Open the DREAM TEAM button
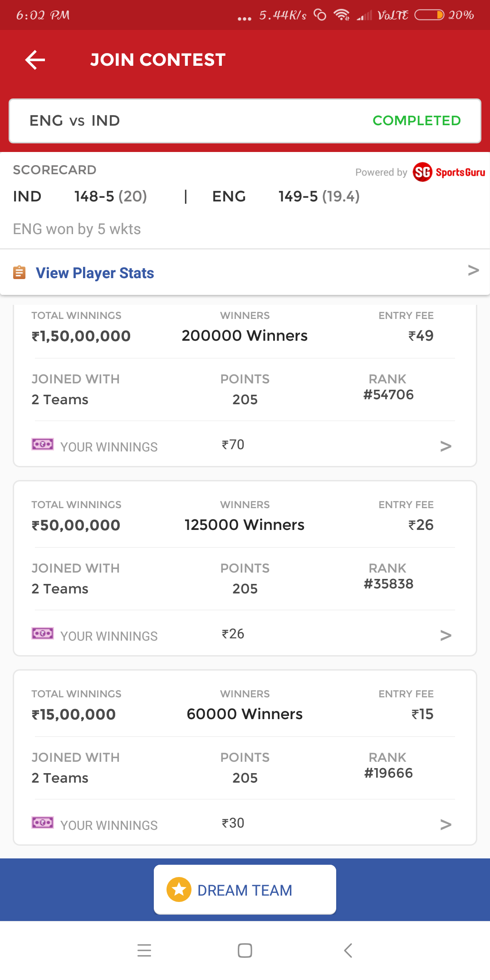 pos(245,890)
